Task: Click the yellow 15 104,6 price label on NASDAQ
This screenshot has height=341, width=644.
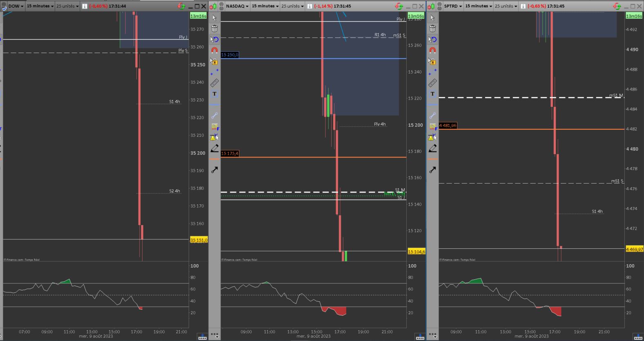Action: 416,252
